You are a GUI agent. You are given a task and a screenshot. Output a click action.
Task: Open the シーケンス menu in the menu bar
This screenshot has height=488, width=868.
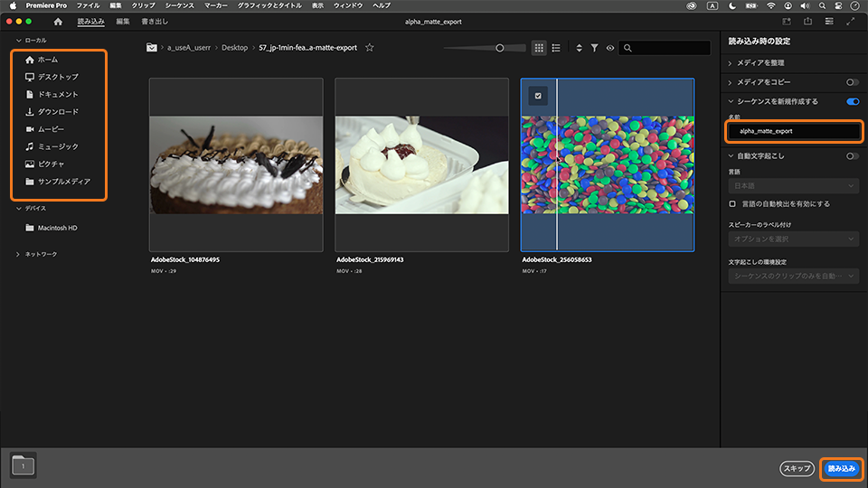pyautogui.click(x=179, y=5)
